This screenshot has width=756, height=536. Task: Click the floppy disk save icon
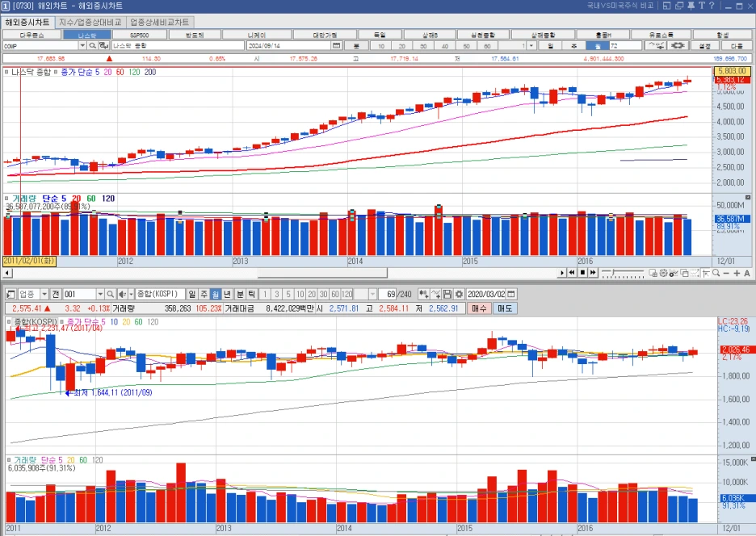(x=447, y=294)
